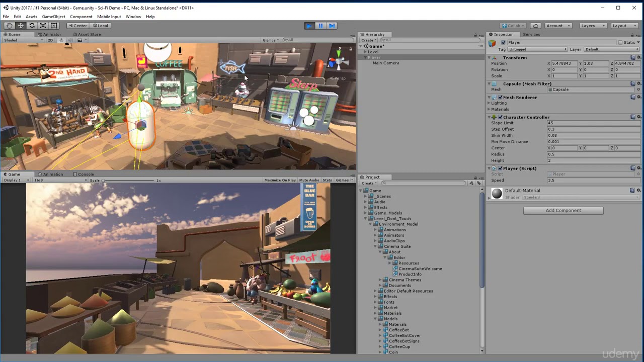Advance one frame with the Step button

[332, 26]
